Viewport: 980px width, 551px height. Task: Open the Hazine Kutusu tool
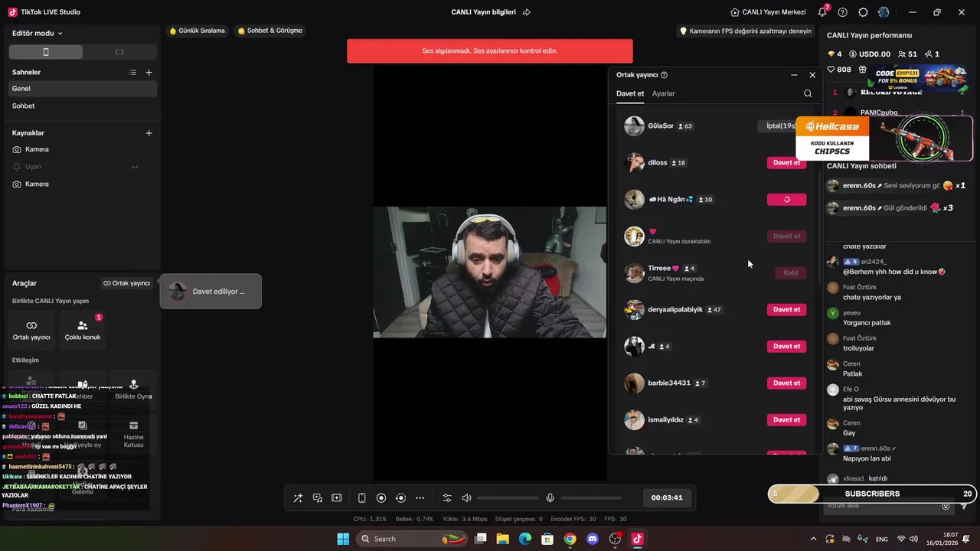tap(133, 435)
